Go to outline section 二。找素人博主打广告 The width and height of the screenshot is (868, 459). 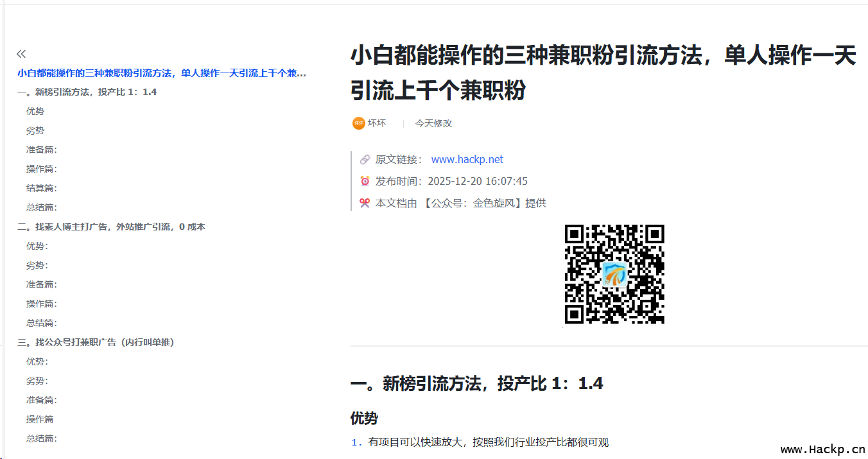pyautogui.click(x=112, y=227)
